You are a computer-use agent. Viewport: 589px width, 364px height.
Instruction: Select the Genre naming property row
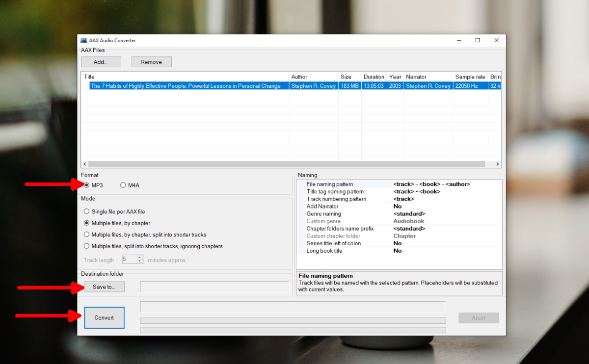(x=399, y=213)
